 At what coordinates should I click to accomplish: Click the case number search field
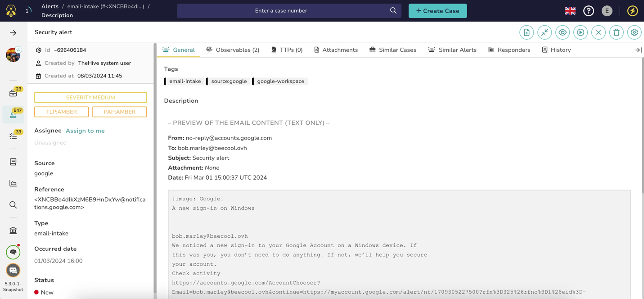click(288, 10)
